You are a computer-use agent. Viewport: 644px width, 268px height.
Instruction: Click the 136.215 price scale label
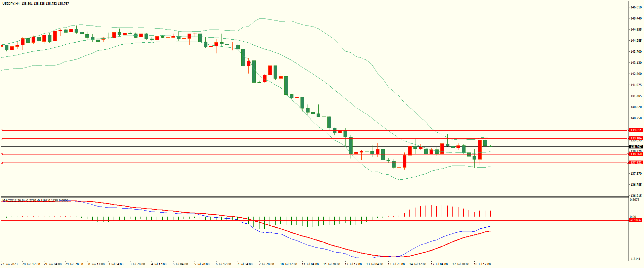[x=636, y=196]
